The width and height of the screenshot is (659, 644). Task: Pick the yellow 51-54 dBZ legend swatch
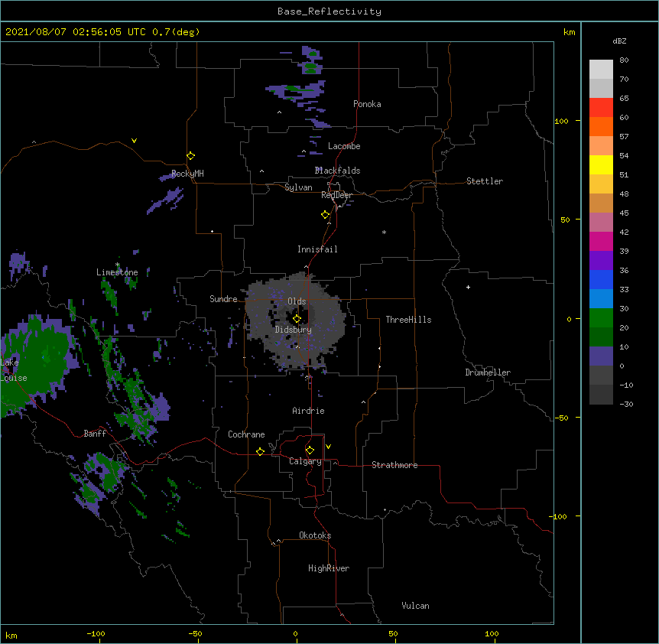601,164
